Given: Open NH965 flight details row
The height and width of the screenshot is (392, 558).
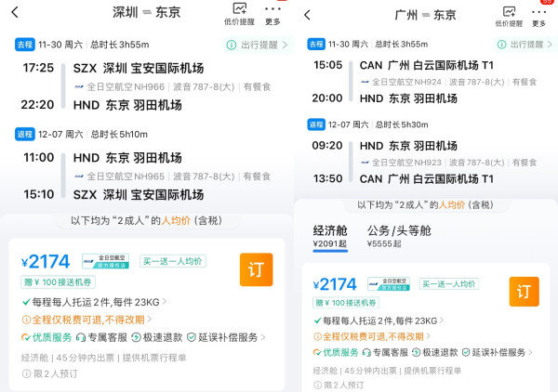Looking at the screenshot, I should pyautogui.click(x=172, y=176).
